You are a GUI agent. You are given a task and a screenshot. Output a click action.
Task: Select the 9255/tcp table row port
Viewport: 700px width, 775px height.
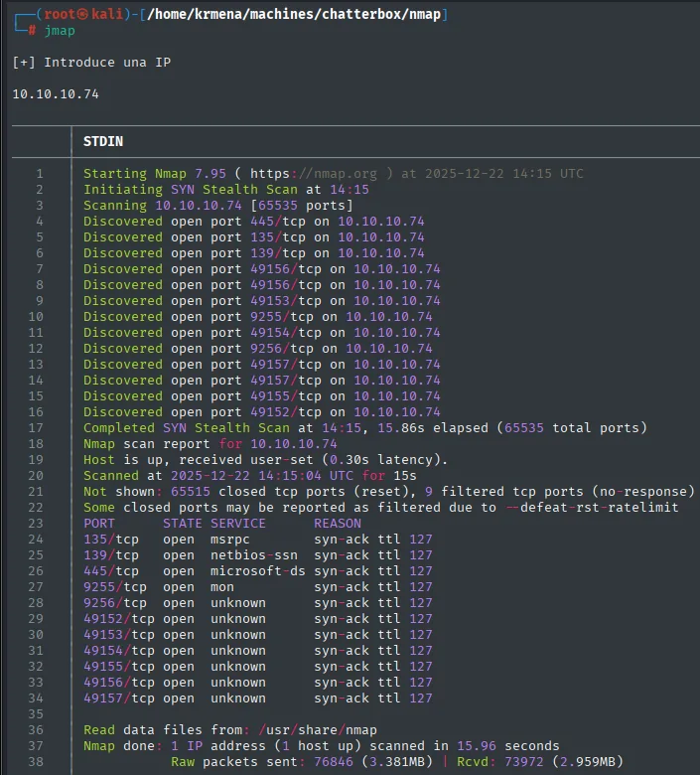pyautogui.click(x=114, y=586)
